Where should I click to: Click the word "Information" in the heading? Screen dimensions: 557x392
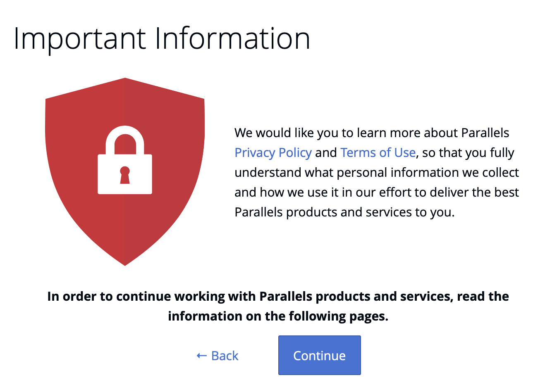(x=232, y=39)
